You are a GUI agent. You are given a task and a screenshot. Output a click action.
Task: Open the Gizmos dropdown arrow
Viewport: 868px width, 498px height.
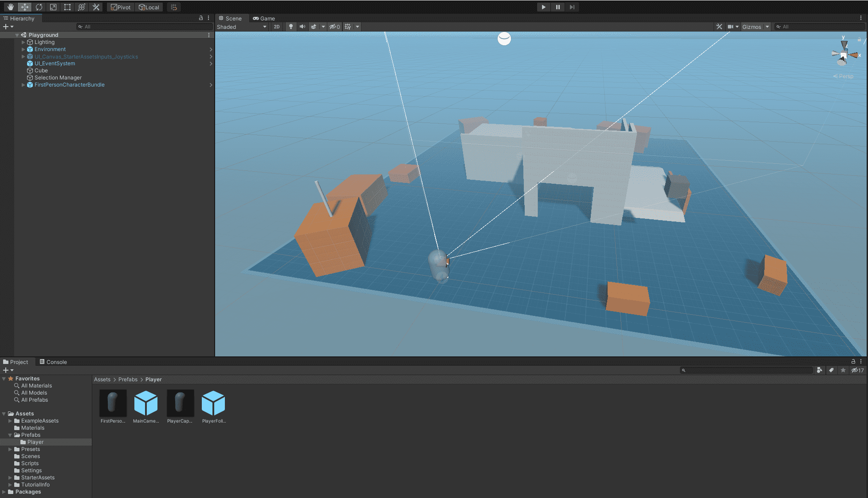click(767, 27)
